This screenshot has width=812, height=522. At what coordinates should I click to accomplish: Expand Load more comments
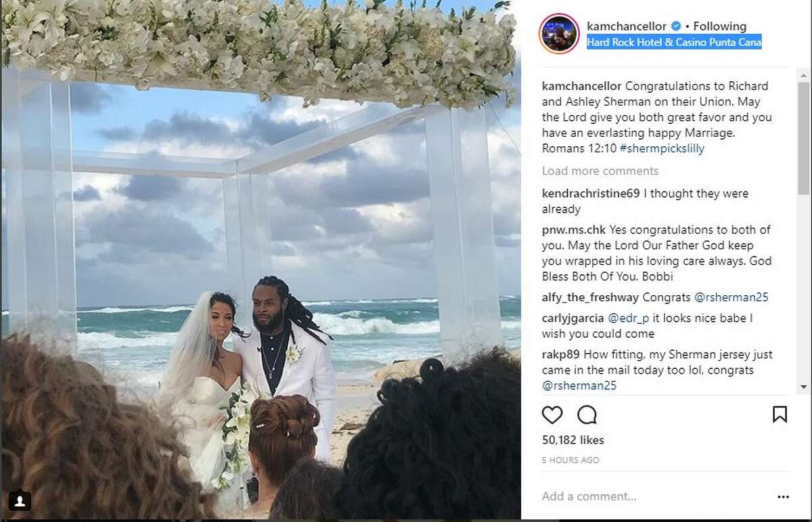600,171
